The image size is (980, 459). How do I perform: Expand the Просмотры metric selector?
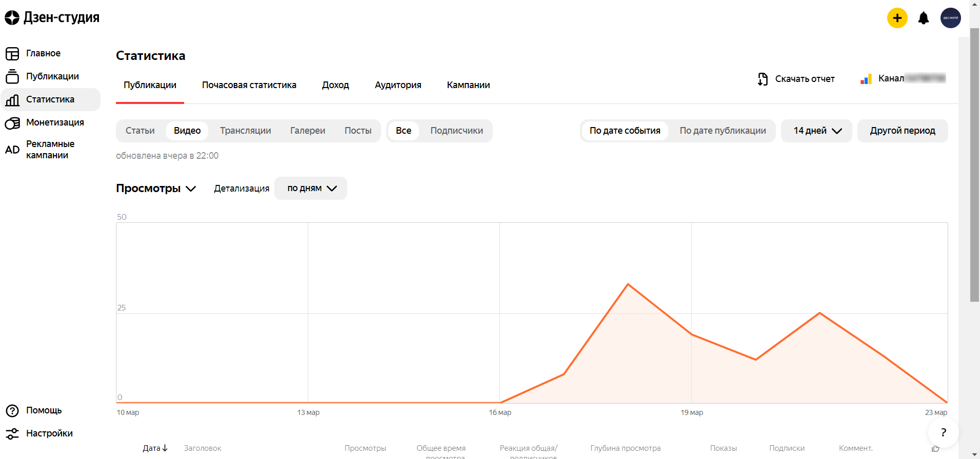156,189
